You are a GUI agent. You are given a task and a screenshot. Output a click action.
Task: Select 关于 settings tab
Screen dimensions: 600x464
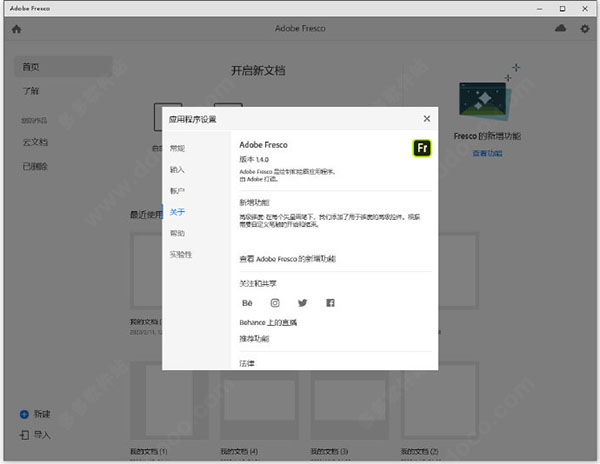[177, 212]
